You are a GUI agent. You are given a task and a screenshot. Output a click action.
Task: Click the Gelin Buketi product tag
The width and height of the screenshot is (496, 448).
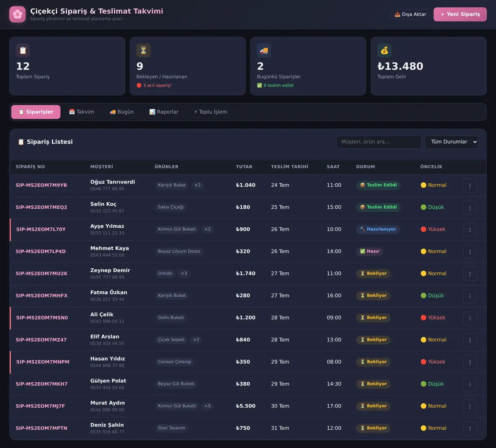pos(171,317)
